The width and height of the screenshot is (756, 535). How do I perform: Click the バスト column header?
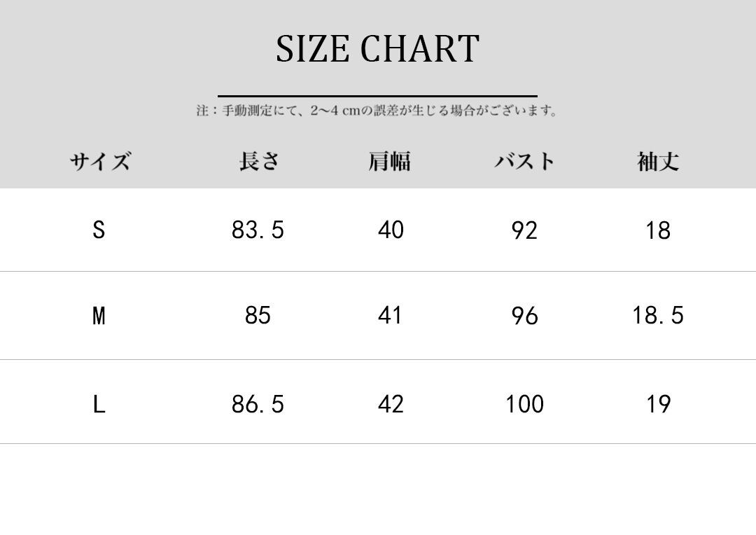[x=524, y=161]
